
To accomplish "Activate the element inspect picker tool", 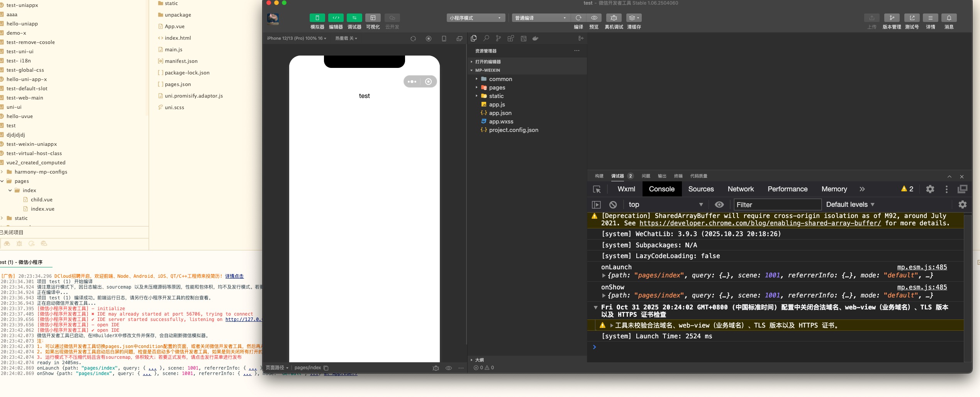I will pos(597,189).
